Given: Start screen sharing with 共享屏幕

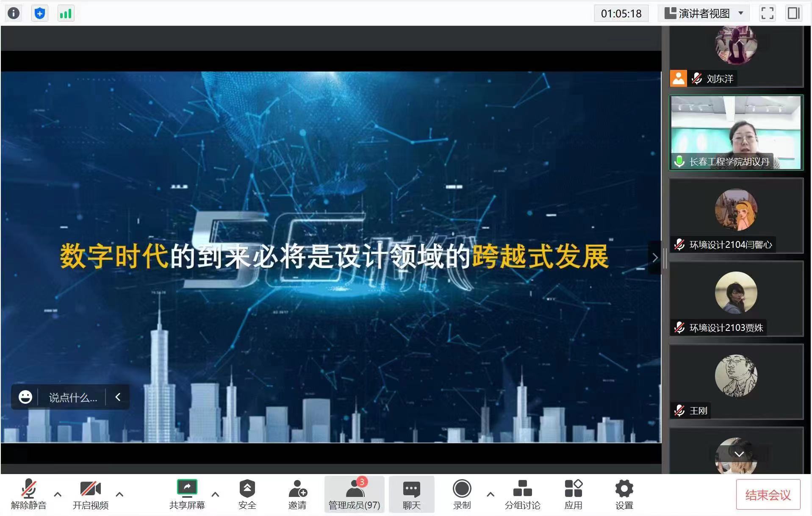Looking at the screenshot, I should [187, 494].
